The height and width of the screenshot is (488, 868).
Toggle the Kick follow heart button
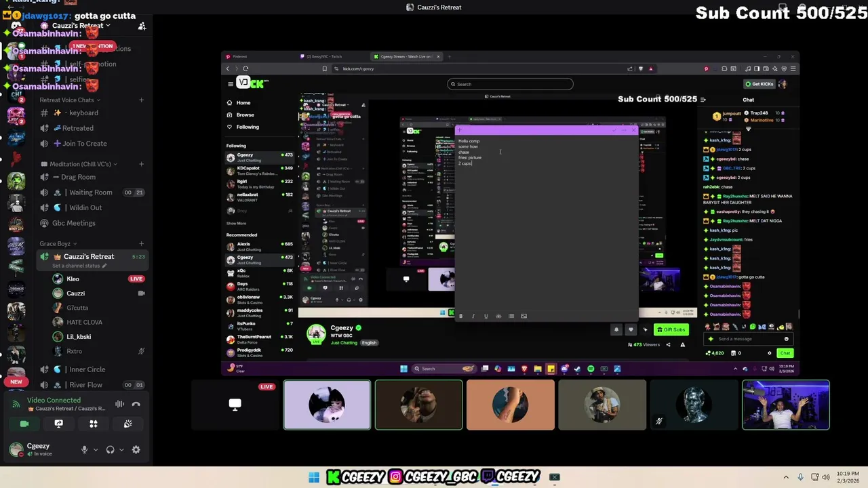pos(631,329)
